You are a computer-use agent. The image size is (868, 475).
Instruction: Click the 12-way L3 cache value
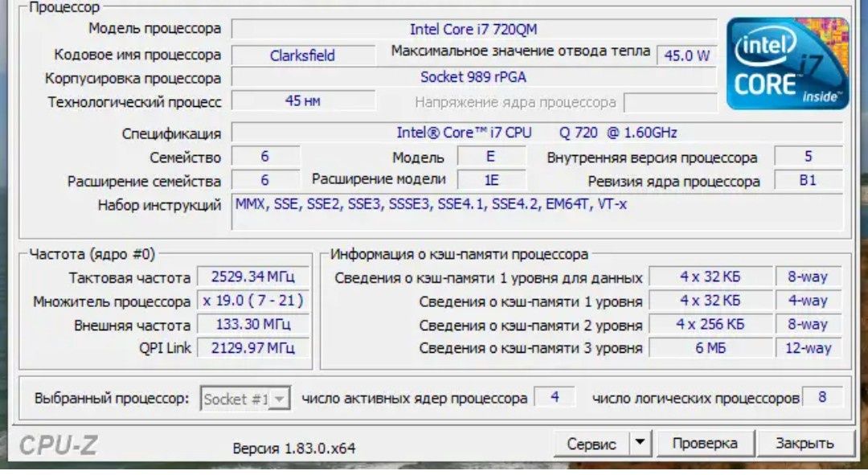[x=809, y=348]
